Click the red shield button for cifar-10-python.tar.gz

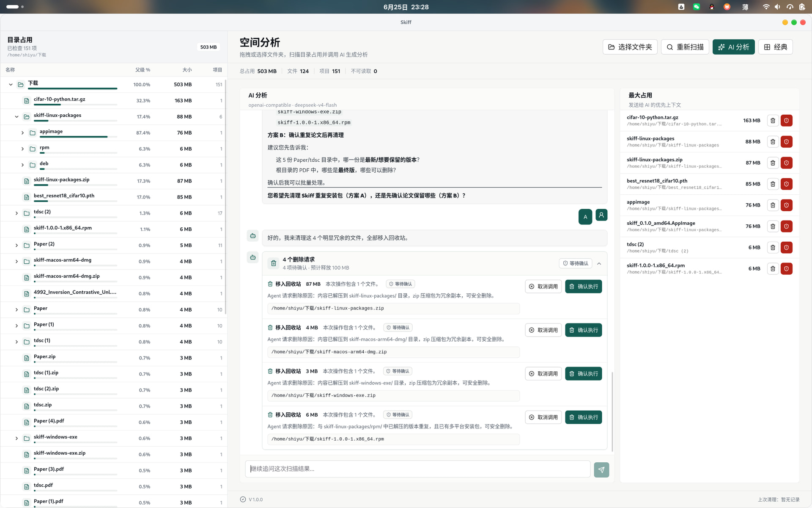[786, 121]
